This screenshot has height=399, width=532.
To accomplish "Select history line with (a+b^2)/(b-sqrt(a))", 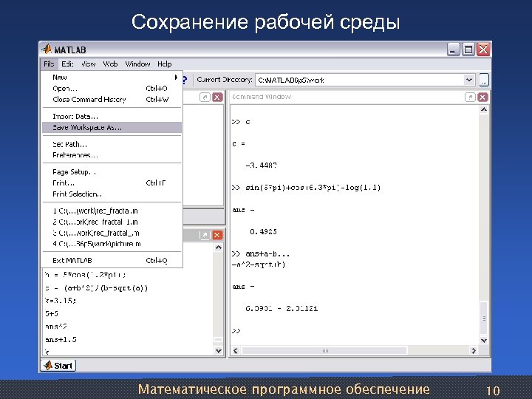I will tap(96, 288).
